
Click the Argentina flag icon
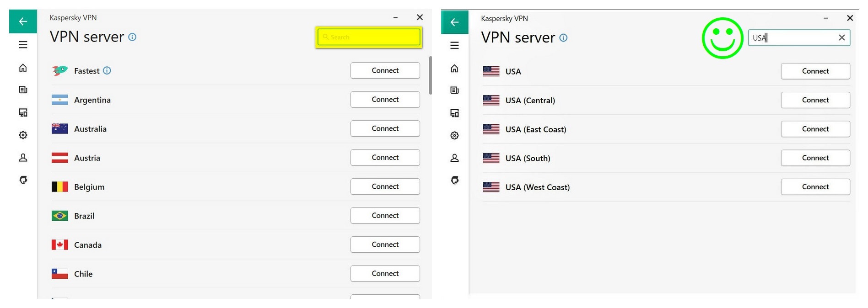(59, 100)
